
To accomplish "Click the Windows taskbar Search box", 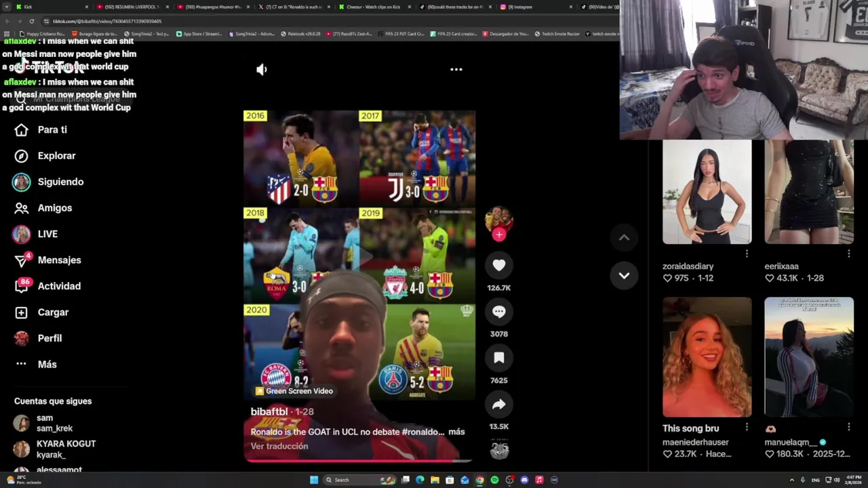I will pos(361,480).
